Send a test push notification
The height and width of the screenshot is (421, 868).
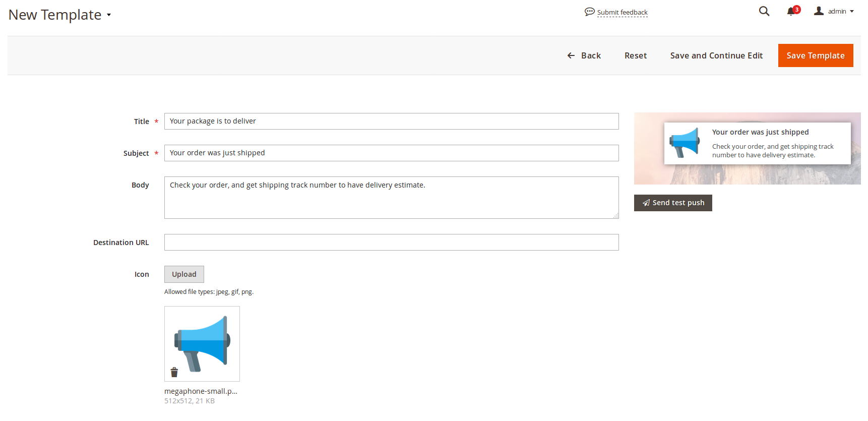point(673,203)
